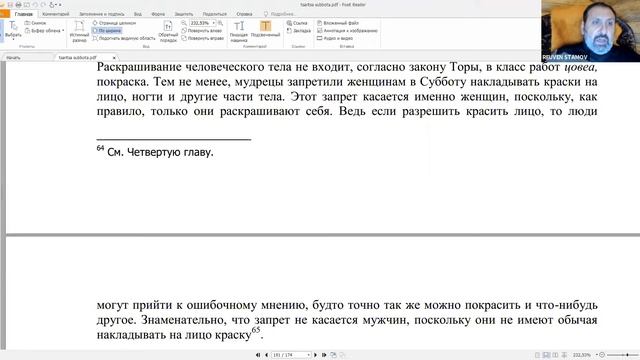This screenshot has width=640, height=360.
Task: Select continuous facing layout icon
Action: click(564, 355)
